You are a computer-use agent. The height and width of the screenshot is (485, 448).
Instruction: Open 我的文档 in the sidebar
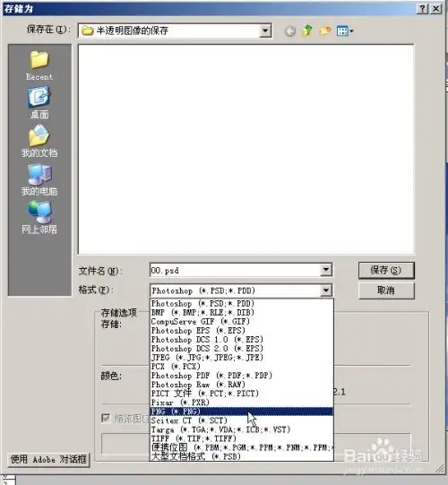(x=39, y=141)
